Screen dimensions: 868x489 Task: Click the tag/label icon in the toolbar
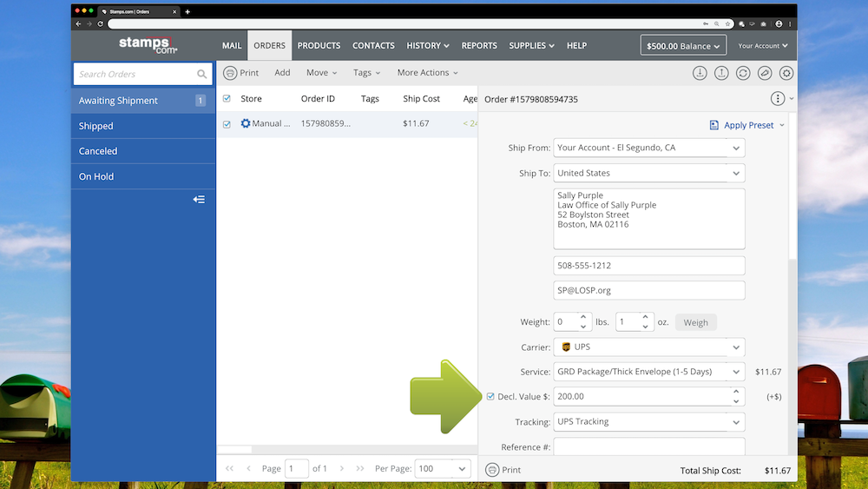(765, 73)
